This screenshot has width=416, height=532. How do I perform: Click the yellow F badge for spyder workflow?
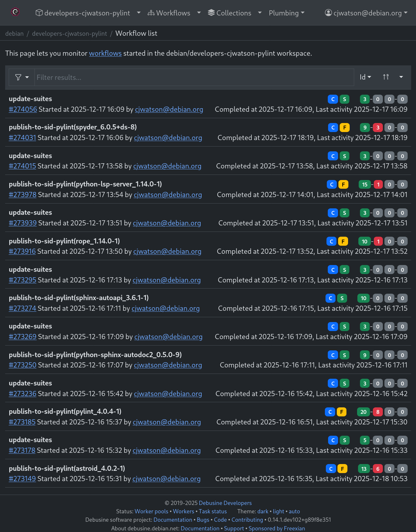345,128
